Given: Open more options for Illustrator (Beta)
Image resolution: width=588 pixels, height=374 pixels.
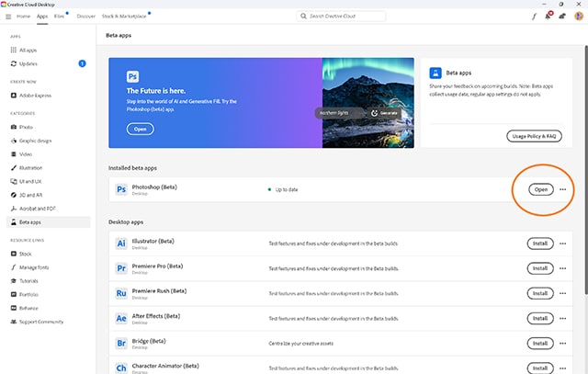Looking at the screenshot, I should pyautogui.click(x=563, y=243).
